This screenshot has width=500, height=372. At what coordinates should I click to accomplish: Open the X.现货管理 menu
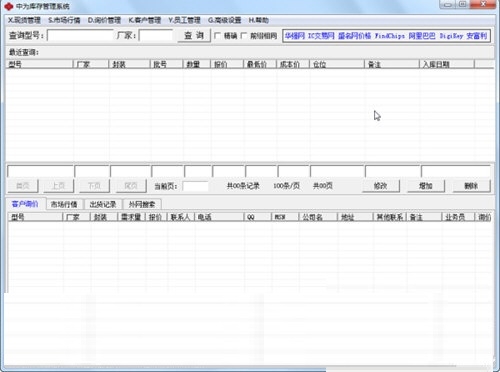24,20
